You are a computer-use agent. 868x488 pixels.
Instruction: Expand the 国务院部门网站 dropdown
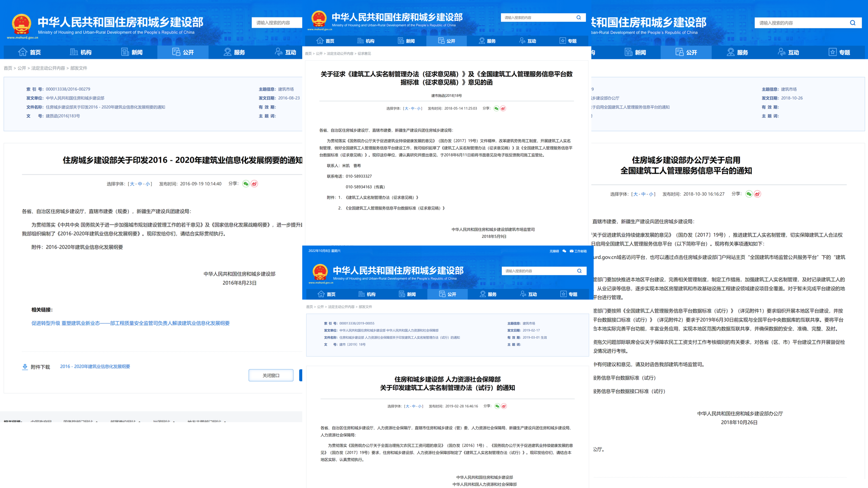77,421
